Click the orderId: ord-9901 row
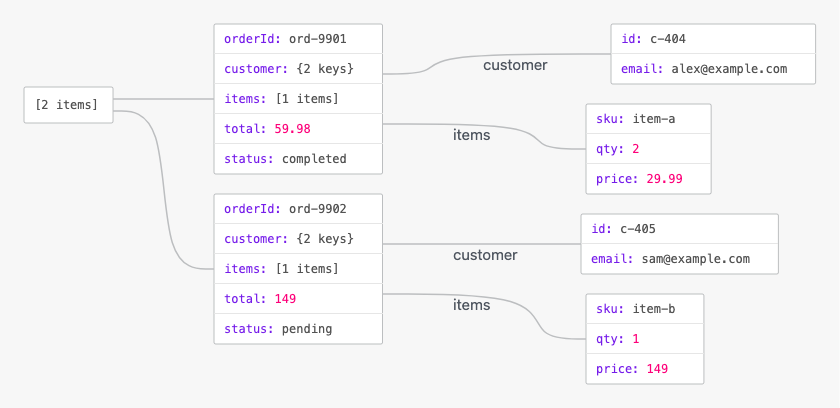840x408 pixels. click(x=298, y=39)
